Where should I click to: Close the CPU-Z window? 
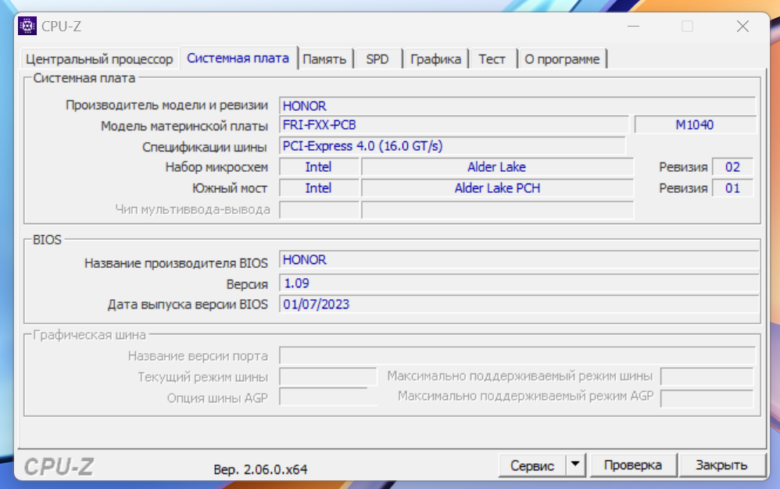click(743, 26)
